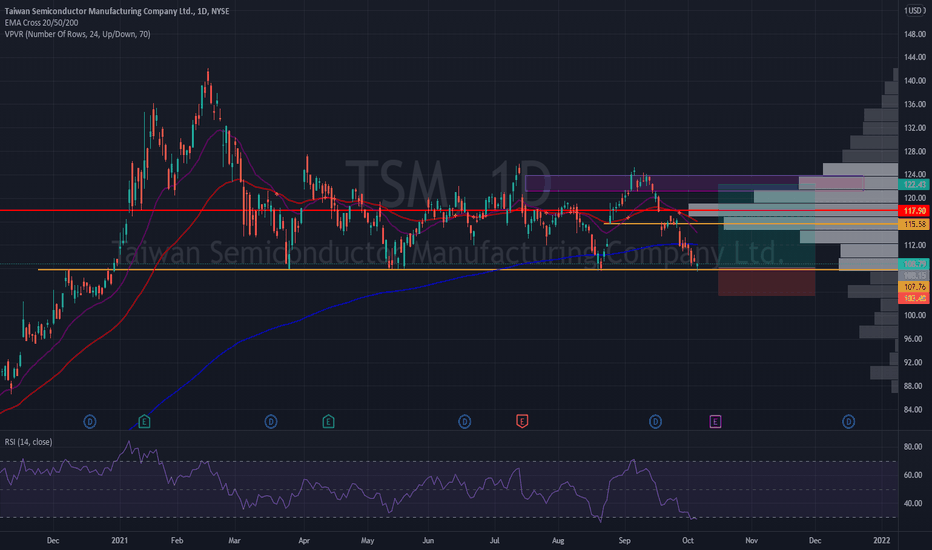The height and width of the screenshot is (550, 932).
Task: Click the green 108.79 current price label
Action: (914, 264)
